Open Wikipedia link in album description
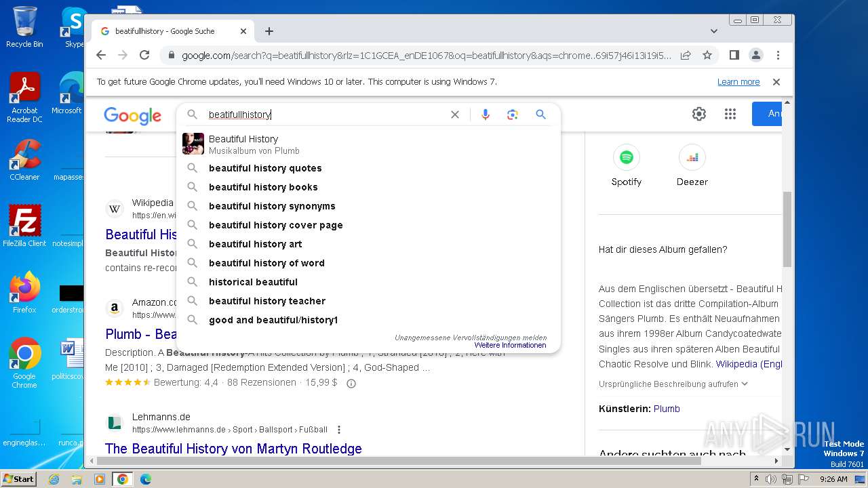 pos(749,364)
